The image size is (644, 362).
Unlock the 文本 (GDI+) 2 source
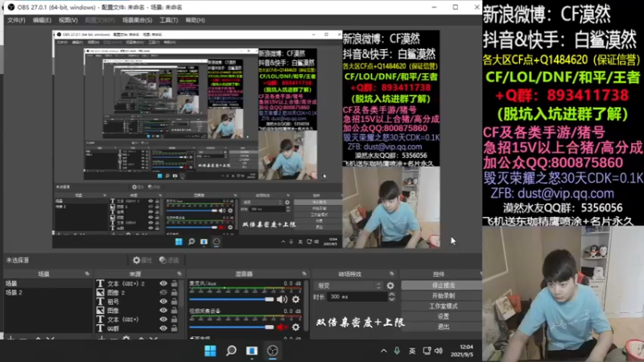[x=174, y=284]
